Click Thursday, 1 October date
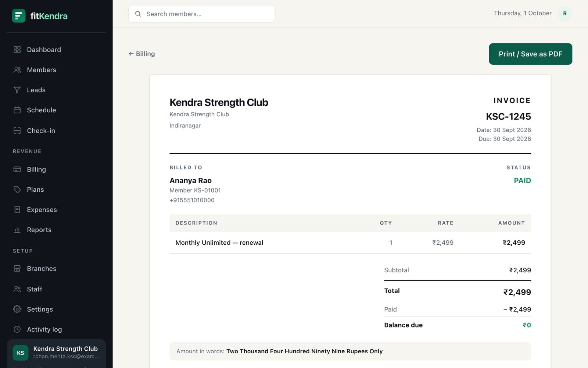 click(x=523, y=13)
